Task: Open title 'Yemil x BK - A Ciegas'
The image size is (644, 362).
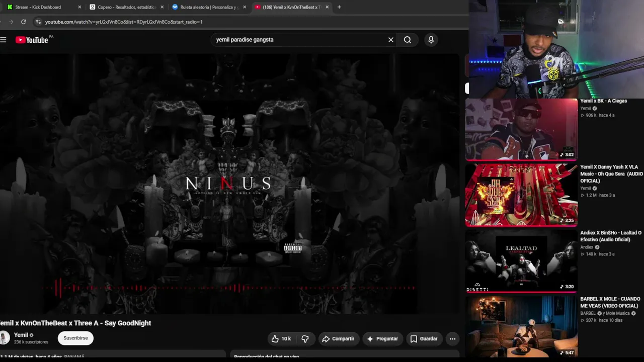Action: tap(603, 101)
